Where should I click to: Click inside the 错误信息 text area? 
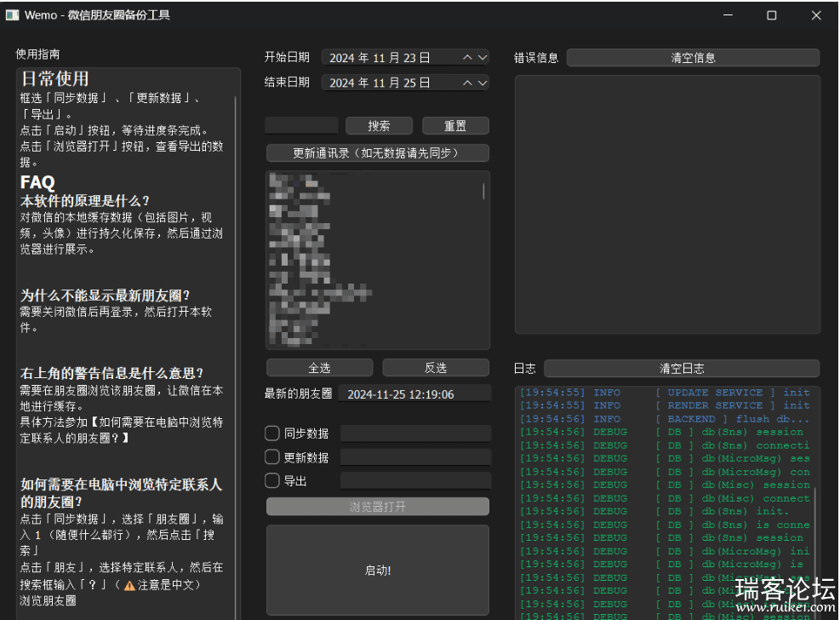[x=667, y=204]
